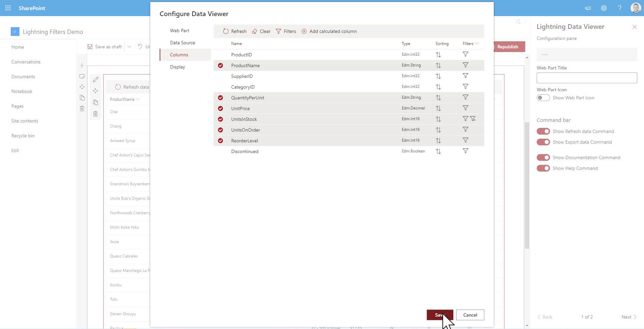644x329 pixels.
Task: Open Conversations in site navigation
Action: [x=26, y=62]
